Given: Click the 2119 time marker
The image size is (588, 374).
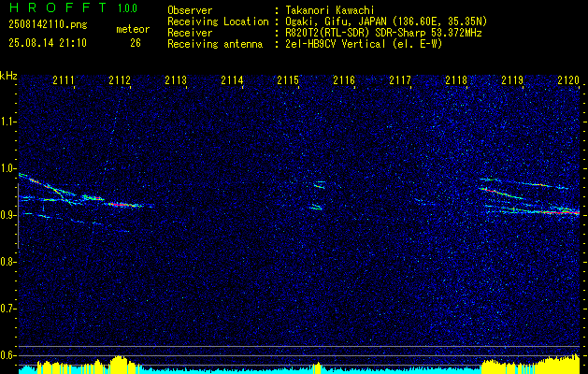Looking at the screenshot, I should (x=512, y=80).
